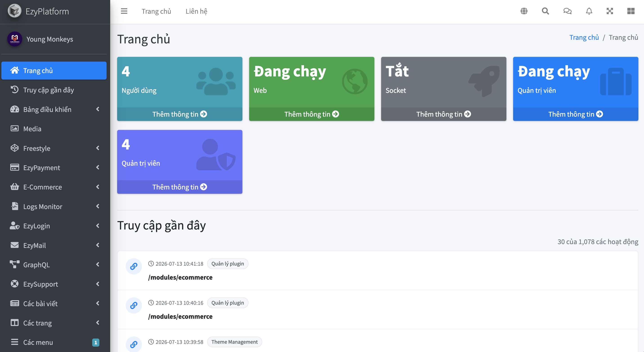Open the grid control sidebar icon
The height and width of the screenshot is (352, 644).
631,11
